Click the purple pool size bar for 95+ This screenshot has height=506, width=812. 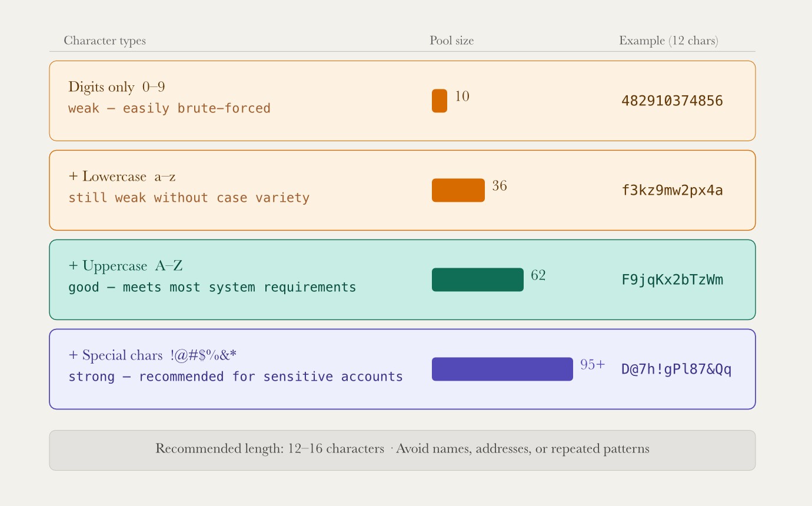(502, 369)
